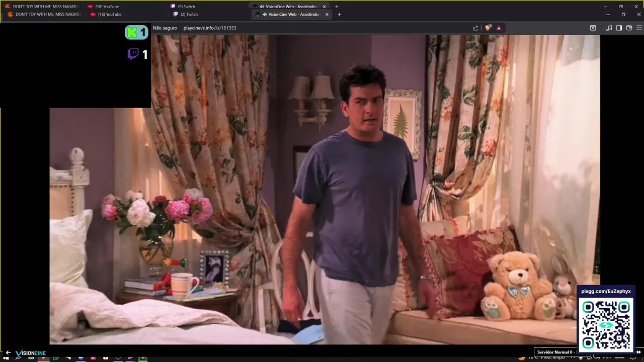Image resolution: width=644 pixels, height=362 pixels.
Task: Click the QR code image
Action: click(x=606, y=325)
